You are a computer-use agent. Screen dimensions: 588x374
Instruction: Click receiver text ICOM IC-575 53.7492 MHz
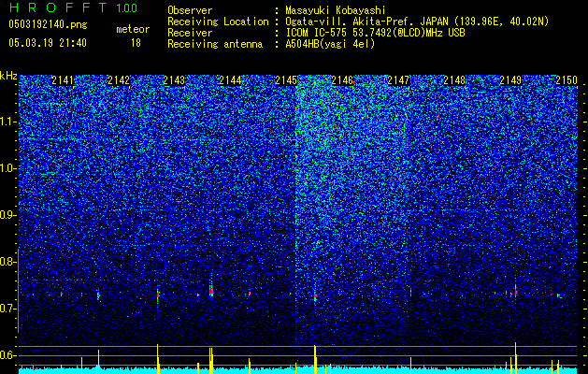pyautogui.click(x=376, y=33)
